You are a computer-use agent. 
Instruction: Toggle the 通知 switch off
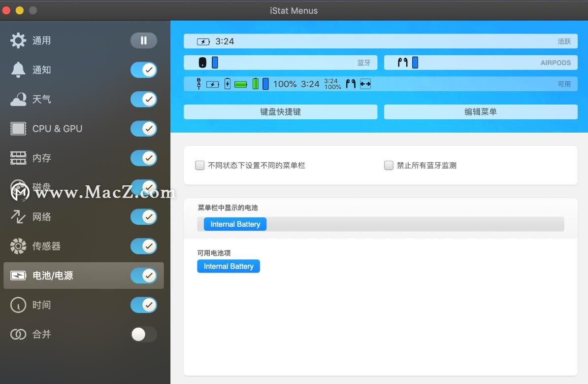(x=144, y=70)
